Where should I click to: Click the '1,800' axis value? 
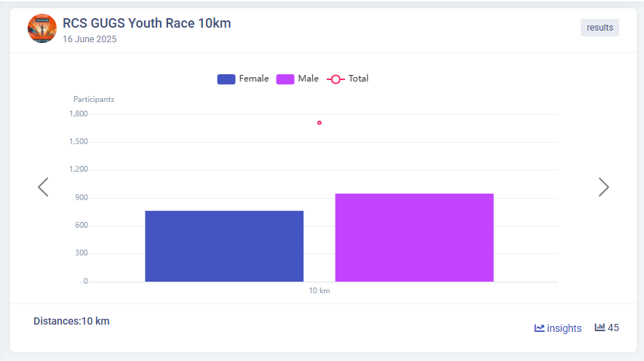tap(79, 114)
